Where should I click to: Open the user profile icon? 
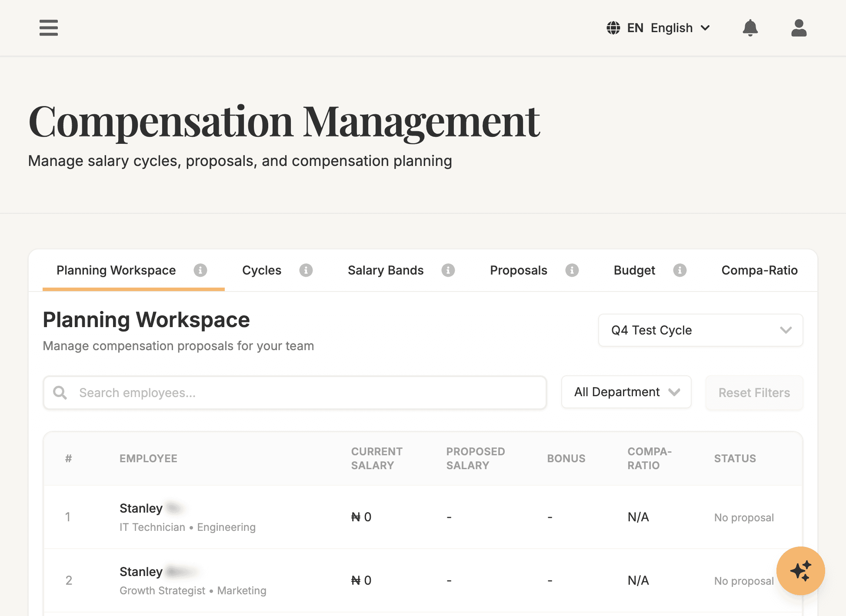799,28
